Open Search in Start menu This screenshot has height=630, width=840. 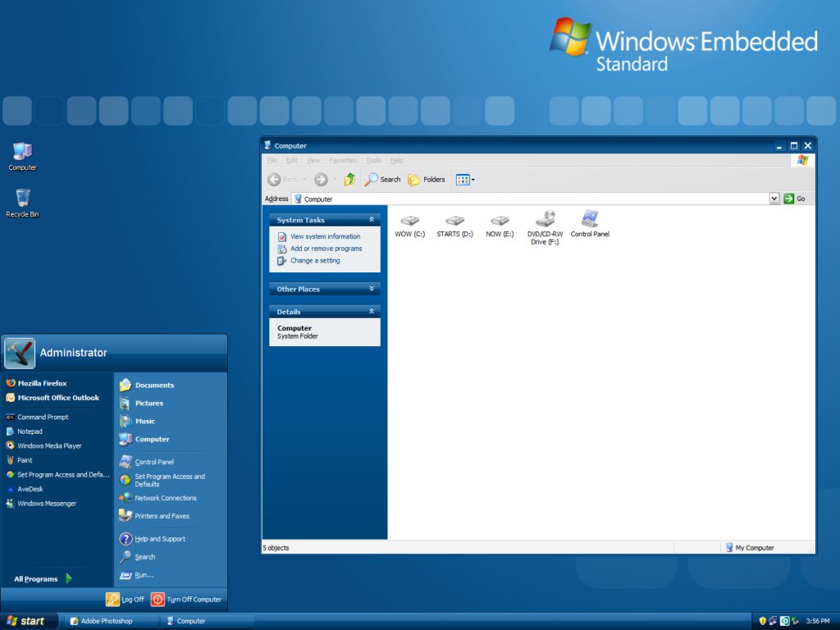(138, 557)
